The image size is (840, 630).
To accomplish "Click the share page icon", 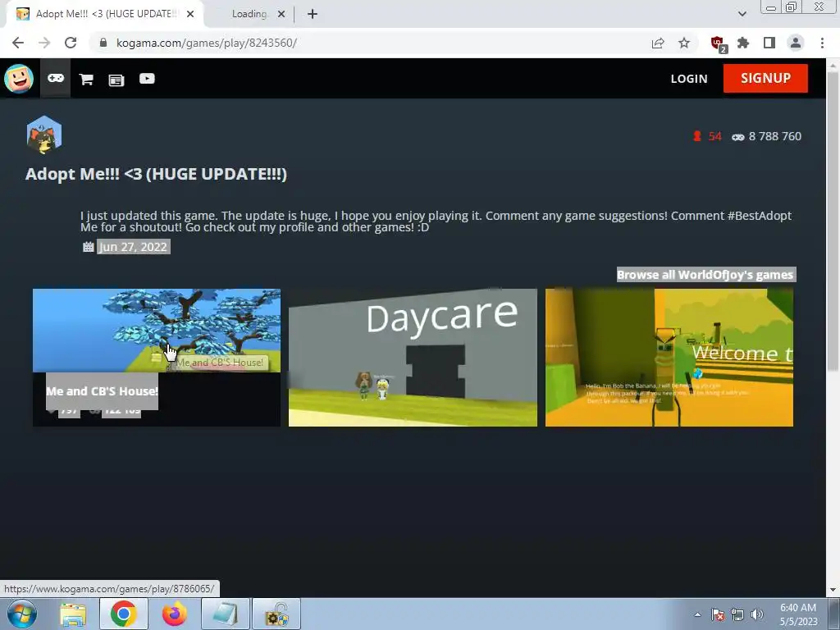I will (658, 43).
